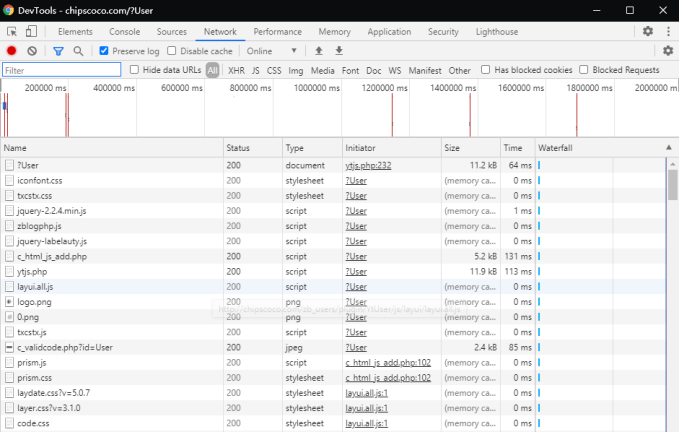Open the ytjs.php:232 initiator link
This screenshot has width=680, height=432.
[368, 165]
